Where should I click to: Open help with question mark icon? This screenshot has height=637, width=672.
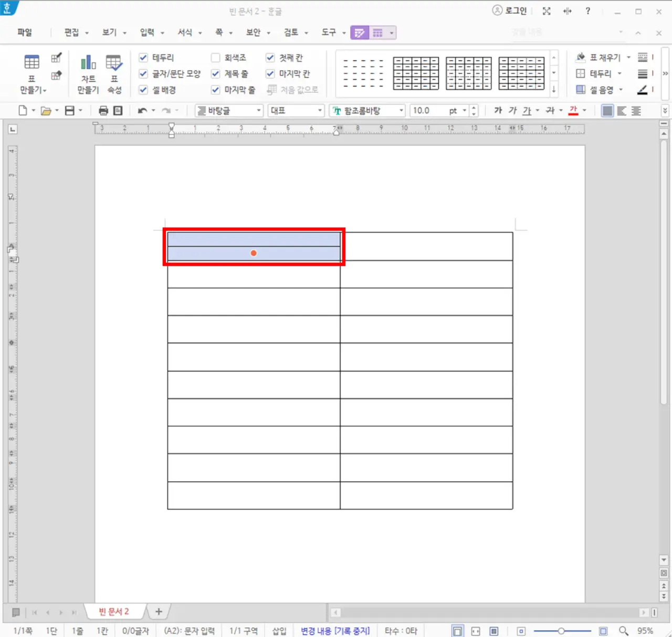(587, 11)
